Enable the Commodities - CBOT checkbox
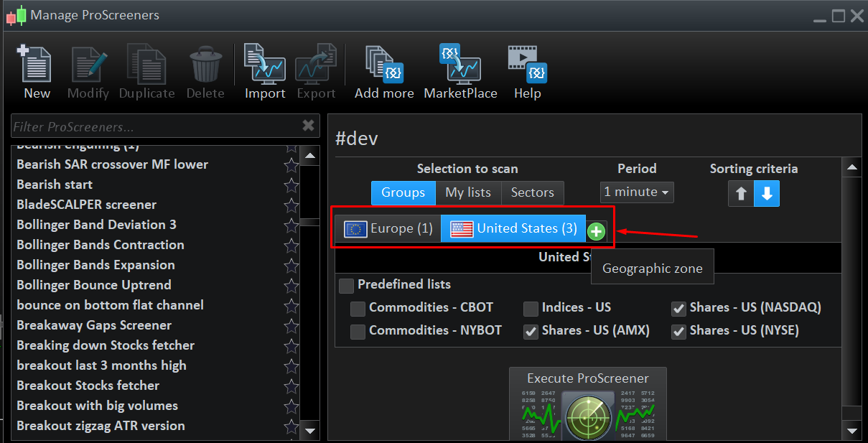The width and height of the screenshot is (868, 443). (x=358, y=309)
